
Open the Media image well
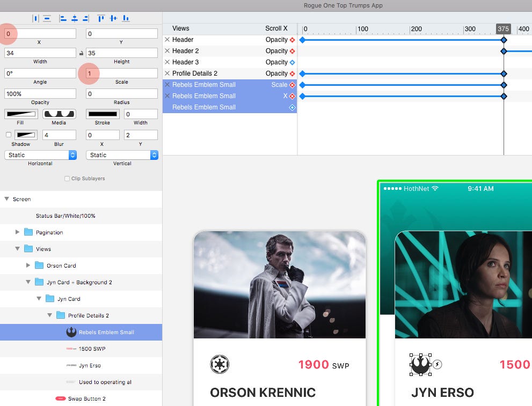[x=59, y=114]
